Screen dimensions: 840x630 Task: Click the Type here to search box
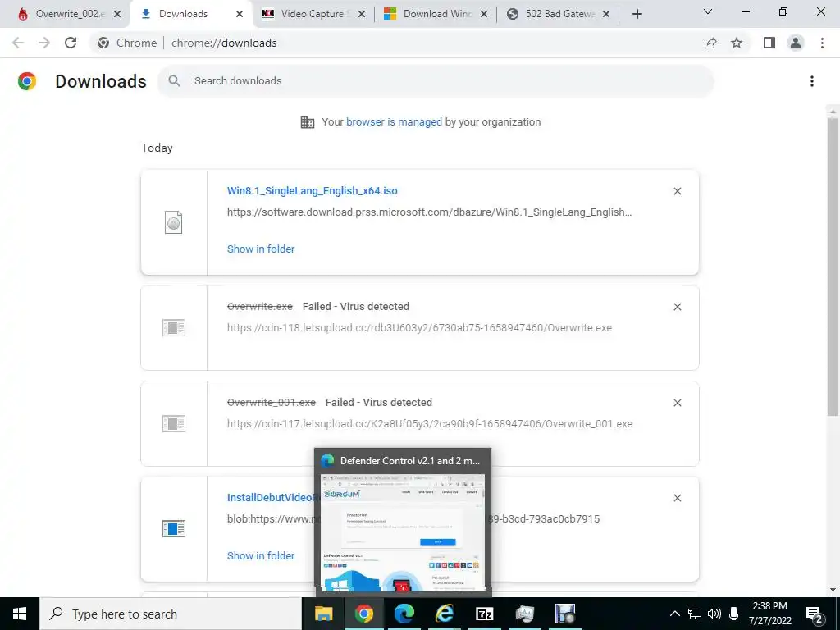pos(171,614)
